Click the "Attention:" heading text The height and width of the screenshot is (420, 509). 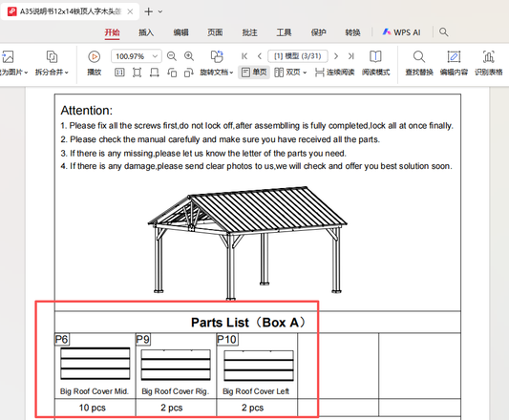[86, 111]
